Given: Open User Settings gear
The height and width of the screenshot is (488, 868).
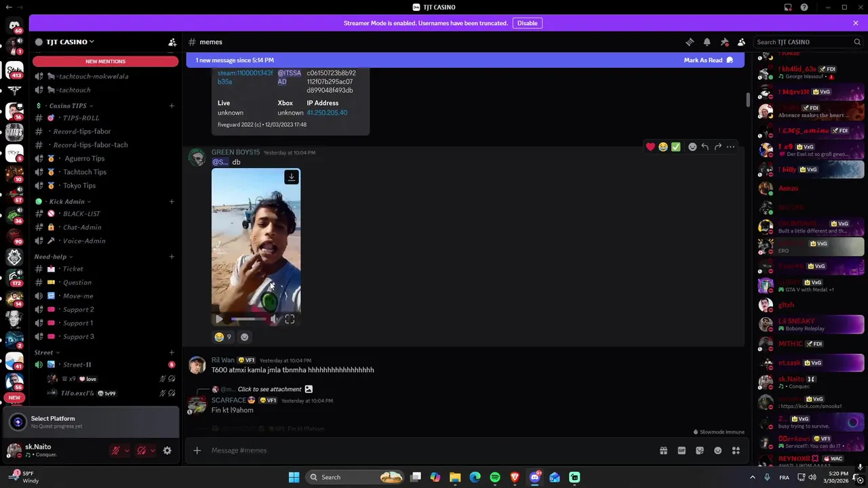Looking at the screenshot, I should pos(167,451).
